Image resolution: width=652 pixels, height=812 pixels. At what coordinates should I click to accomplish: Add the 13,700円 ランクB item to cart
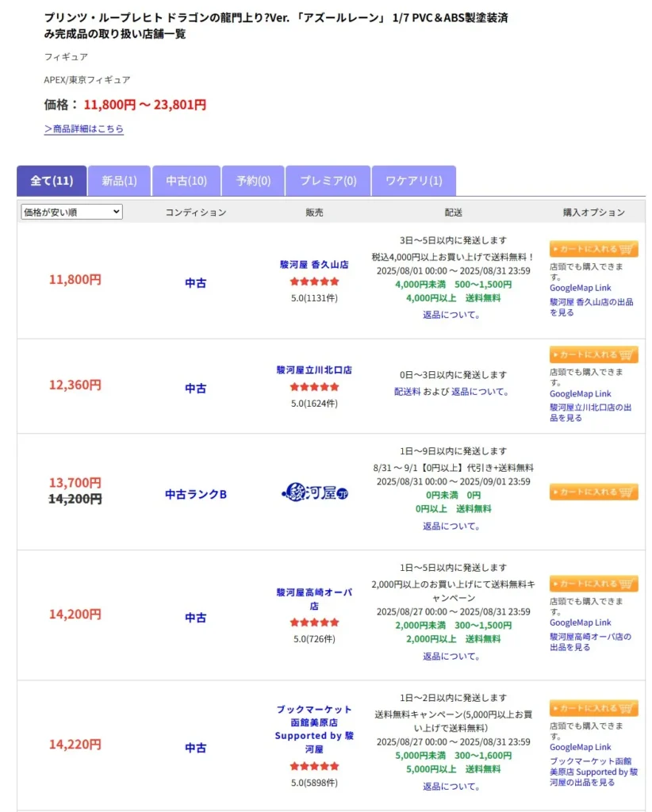[x=593, y=492]
